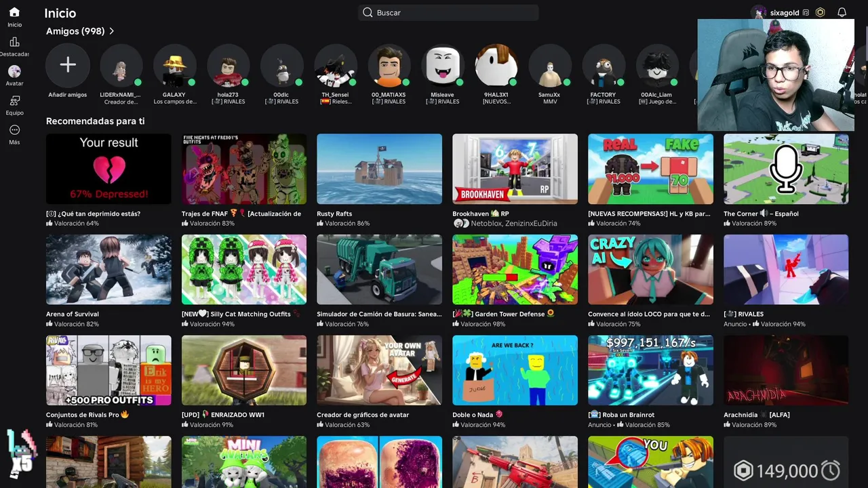Open Arachnidia ALFA game thumbnail

[x=786, y=370]
